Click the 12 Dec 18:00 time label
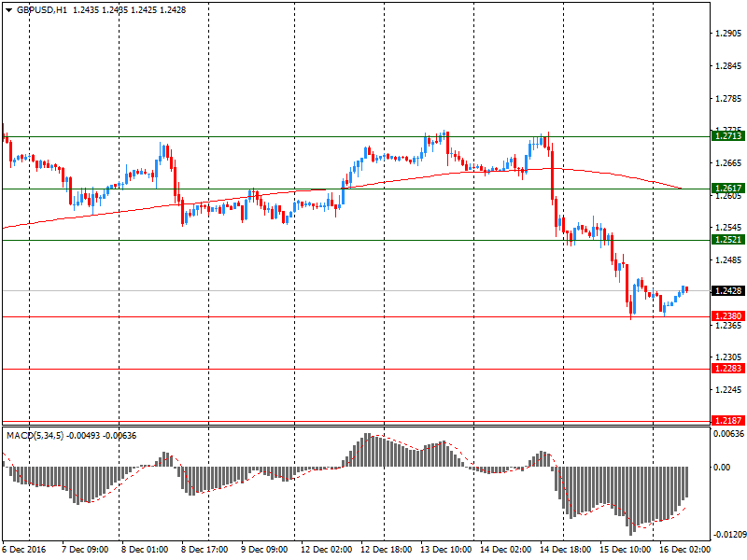This screenshot has height=560, width=747. tap(387, 550)
